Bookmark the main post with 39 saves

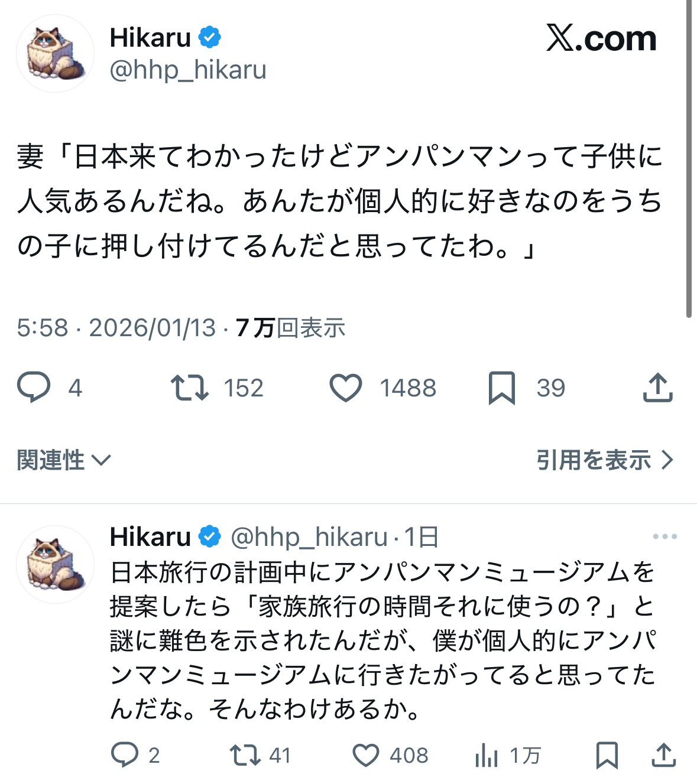[x=502, y=388]
